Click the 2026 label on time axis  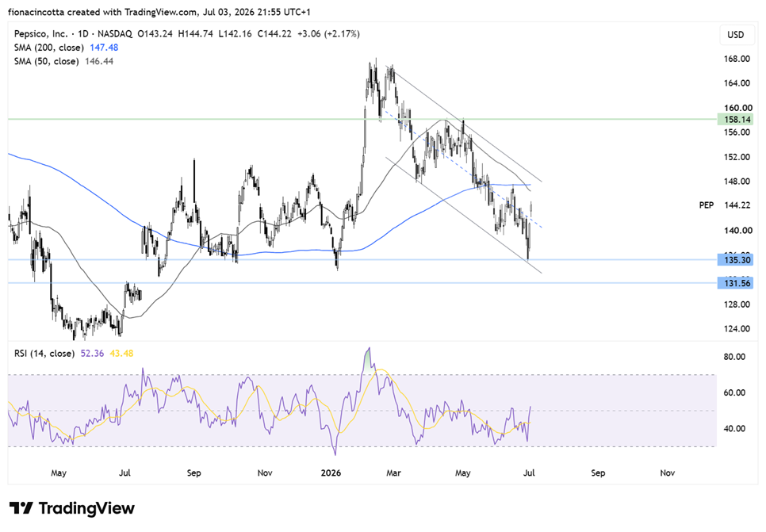tap(331, 473)
